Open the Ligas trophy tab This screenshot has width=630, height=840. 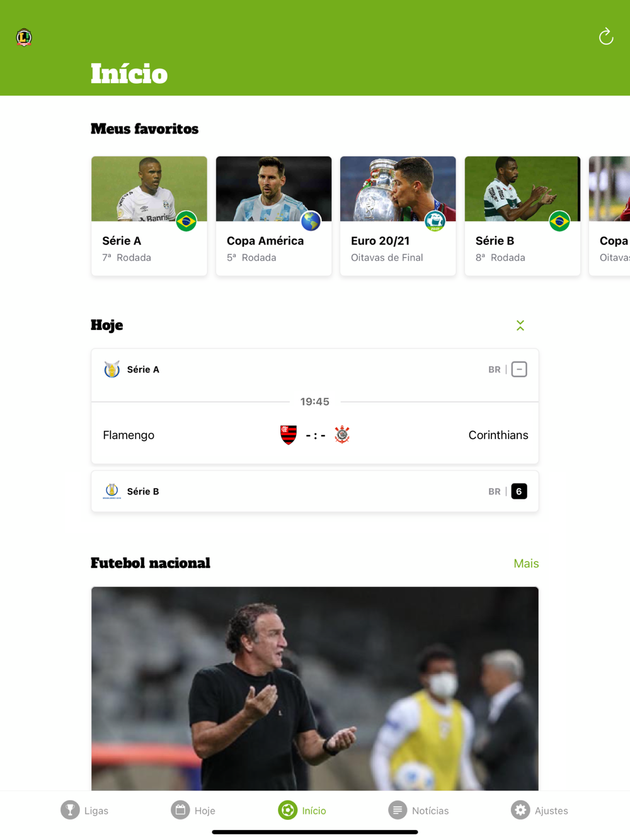[70, 810]
